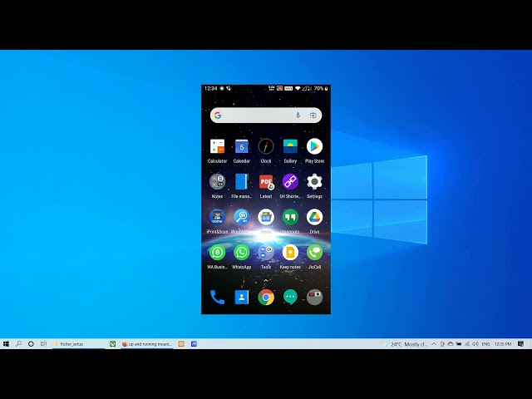The width and height of the screenshot is (532, 399).
Task: Tap the Phone dialer icon in dock
Action: pyautogui.click(x=217, y=297)
